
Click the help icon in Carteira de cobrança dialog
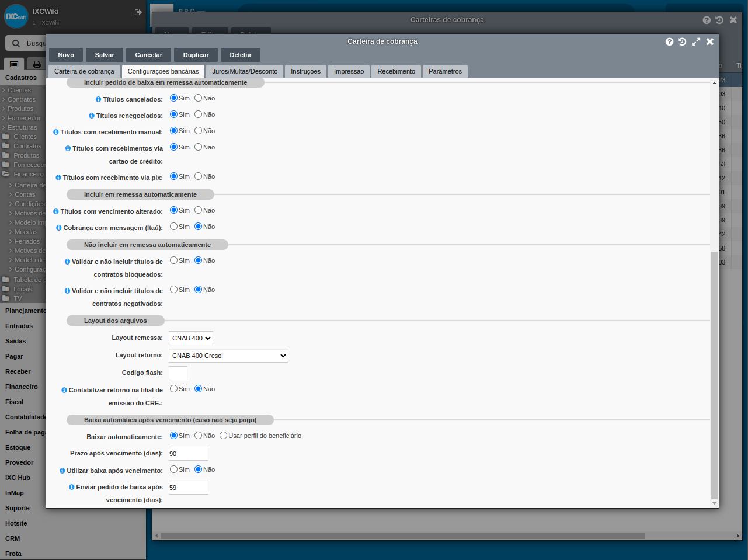tap(669, 41)
